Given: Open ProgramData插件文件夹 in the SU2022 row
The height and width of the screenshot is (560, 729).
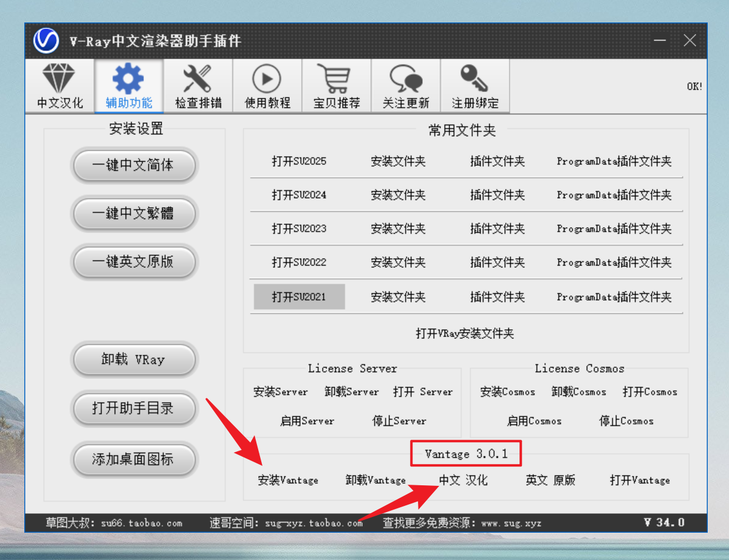Looking at the screenshot, I should [614, 262].
